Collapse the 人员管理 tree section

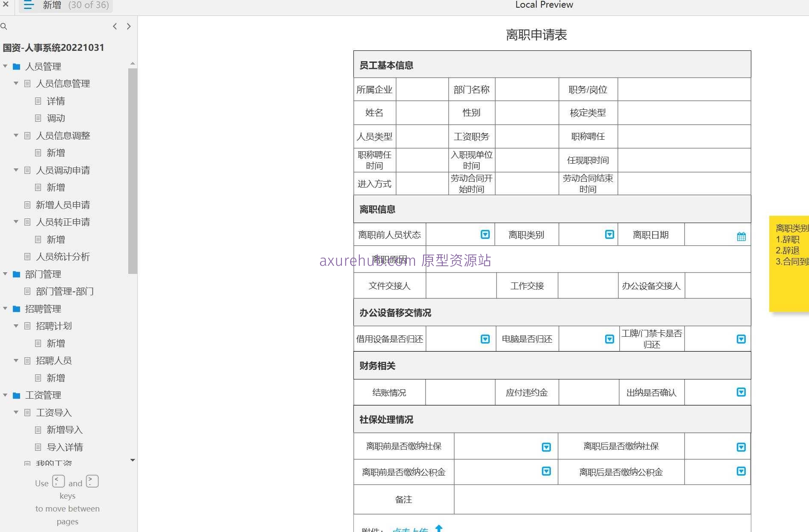(5, 66)
